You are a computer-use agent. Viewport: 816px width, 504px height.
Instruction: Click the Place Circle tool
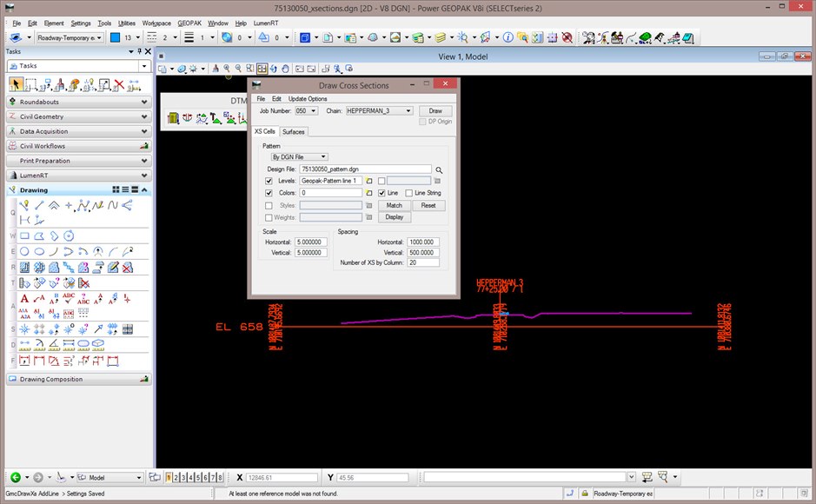[x=25, y=251]
